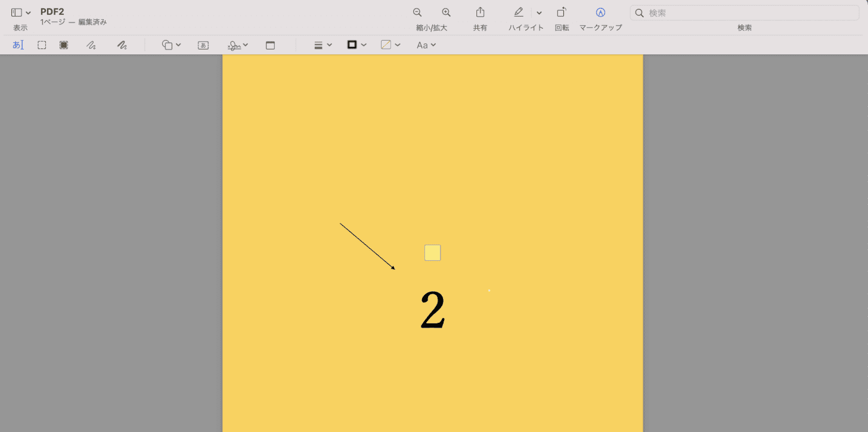Add a note with the note tool
Image resolution: width=868 pixels, height=432 pixels.
click(270, 45)
